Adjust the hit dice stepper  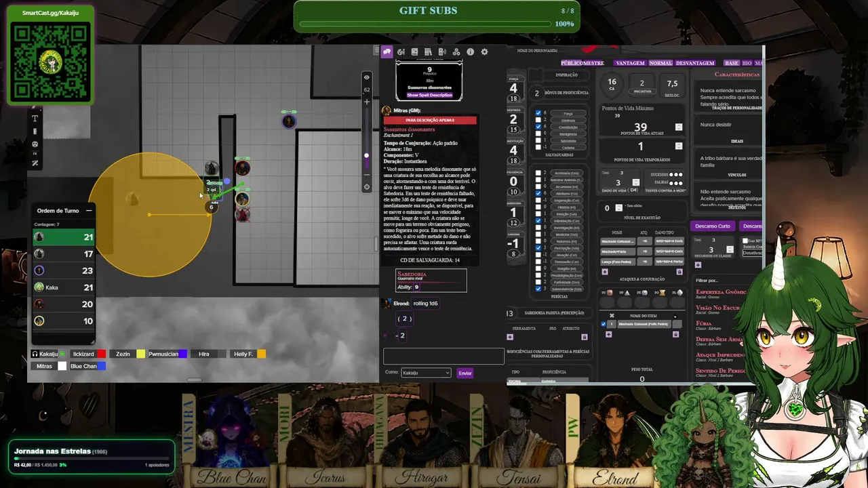[636, 182]
